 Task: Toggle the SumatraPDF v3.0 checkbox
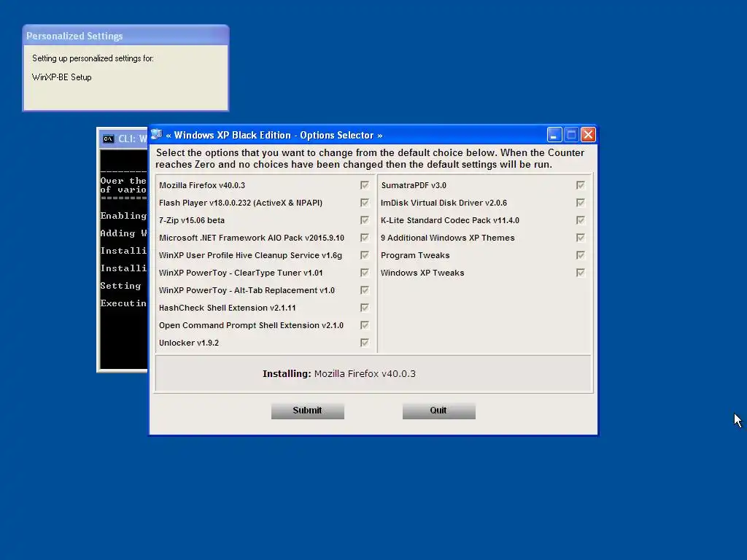point(580,185)
